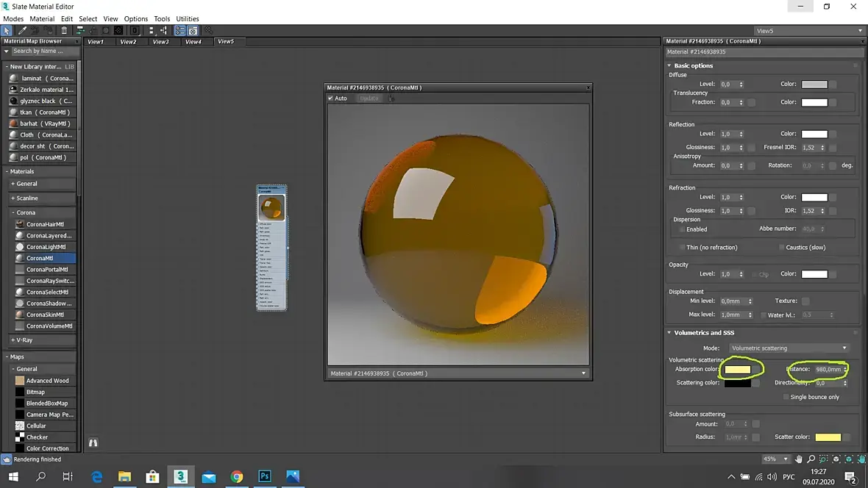The width and height of the screenshot is (868, 488).
Task: Expand Scanline materials group
Action: (x=13, y=198)
